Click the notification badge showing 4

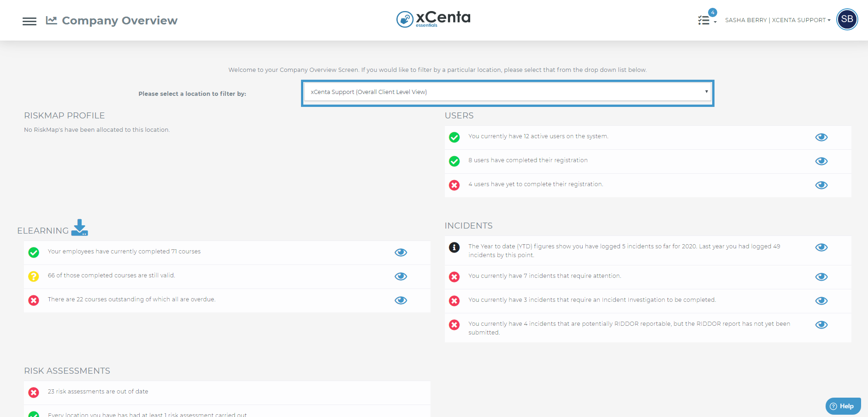click(713, 12)
